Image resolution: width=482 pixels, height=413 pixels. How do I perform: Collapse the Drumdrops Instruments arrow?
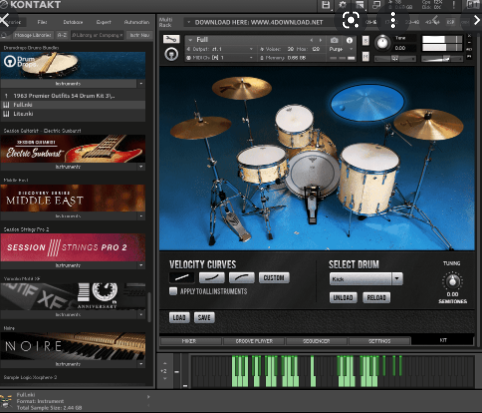click(x=141, y=84)
